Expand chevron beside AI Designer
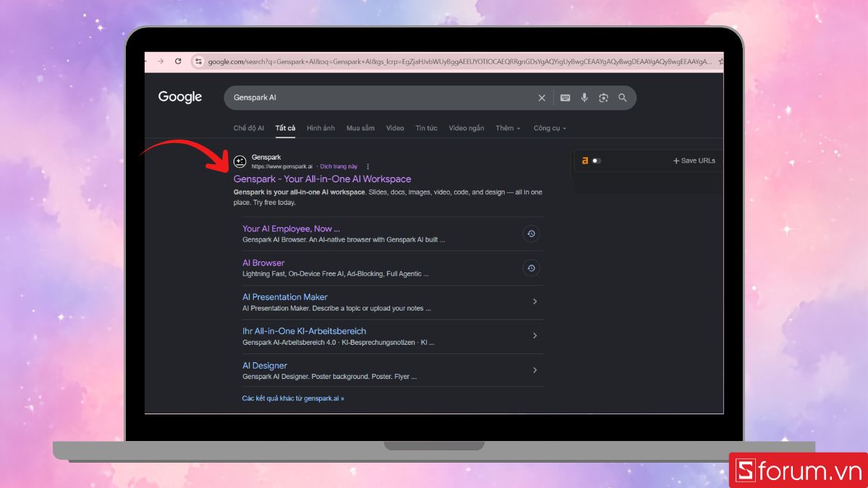This screenshot has height=488, width=868. pyautogui.click(x=535, y=370)
